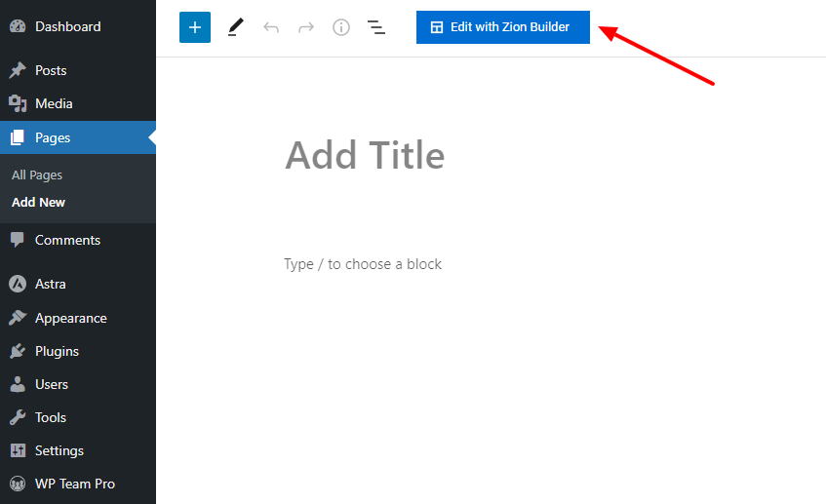This screenshot has width=826, height=504.
Task: Select Add New submenu link
Action: click(38, 202)
